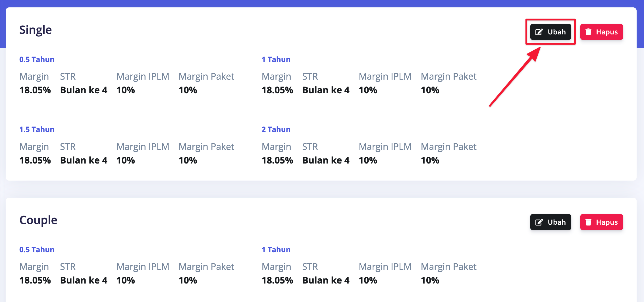Image resolution: width=644 pixels, height=302 pixels.
Task: Click Bulan ke 4 STR value in Single 2 Tahun
Action: pyautogui.click(x=326, y=160)
